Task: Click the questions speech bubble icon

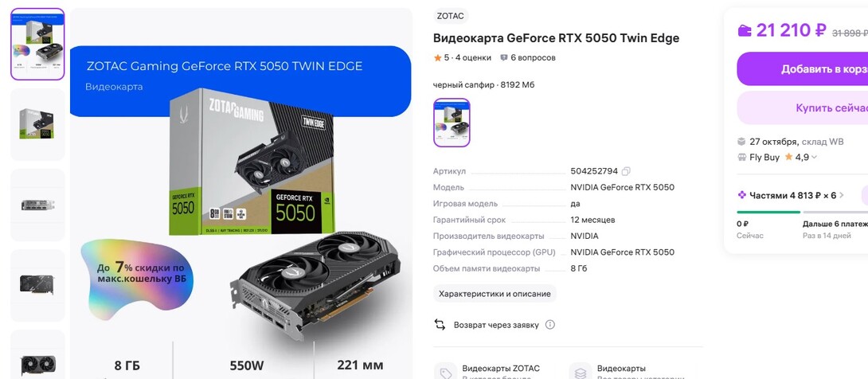Action: [504, 57]
